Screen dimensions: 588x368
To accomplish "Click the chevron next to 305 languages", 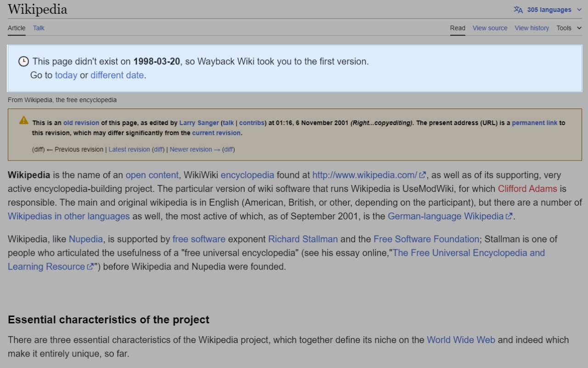I will pos(579,10).
